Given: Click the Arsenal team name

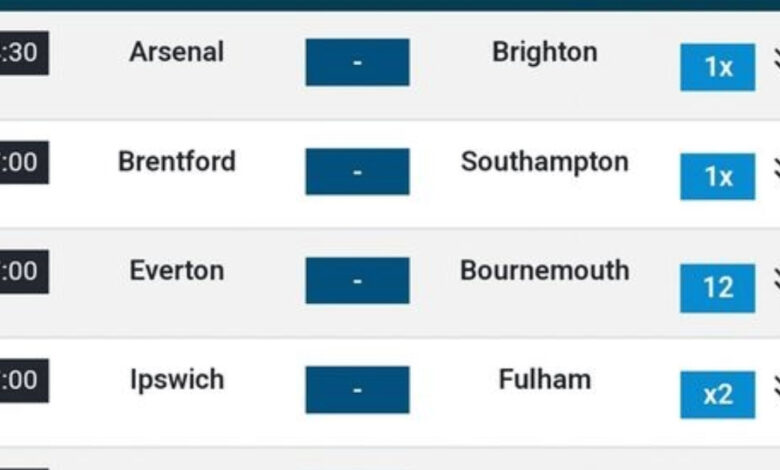Looking at the screenshot, I should point(177,52).
